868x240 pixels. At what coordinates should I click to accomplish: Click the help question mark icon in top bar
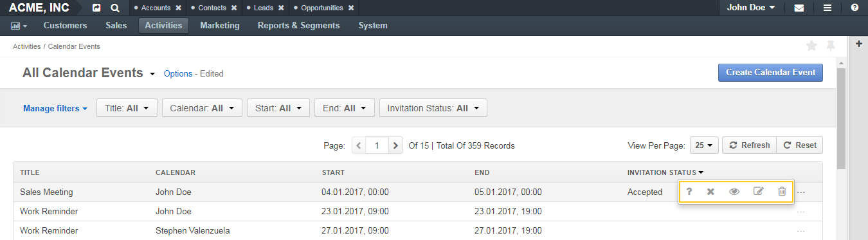(x=854, y=8)
